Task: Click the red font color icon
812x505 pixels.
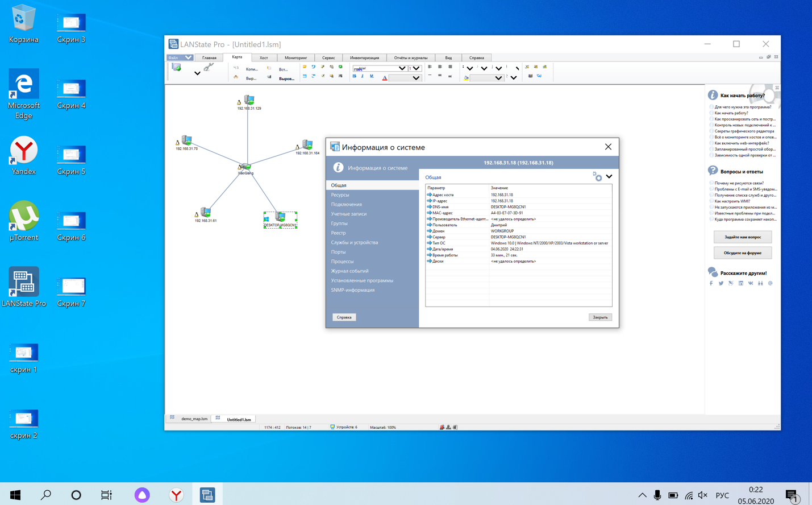Action: pos(385,78)
